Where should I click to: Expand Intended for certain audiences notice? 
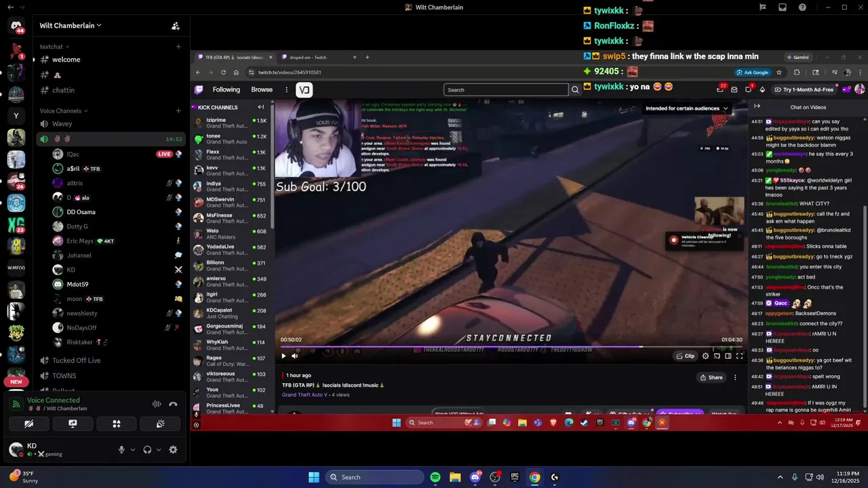pos(687,108)
